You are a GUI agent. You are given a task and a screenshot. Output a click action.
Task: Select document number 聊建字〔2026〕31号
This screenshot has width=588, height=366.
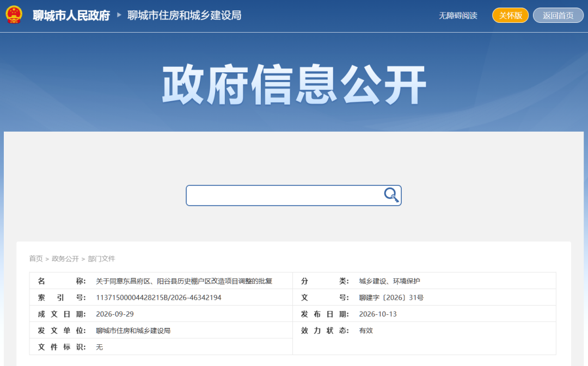pyautogui.click(x=391, y=297)
